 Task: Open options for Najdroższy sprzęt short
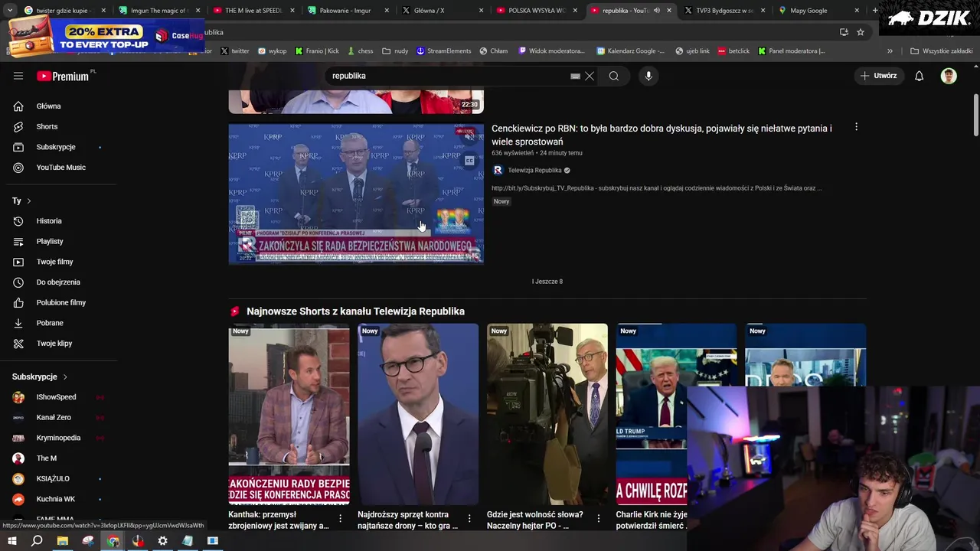pyautogui.click(x=469, y=519)
